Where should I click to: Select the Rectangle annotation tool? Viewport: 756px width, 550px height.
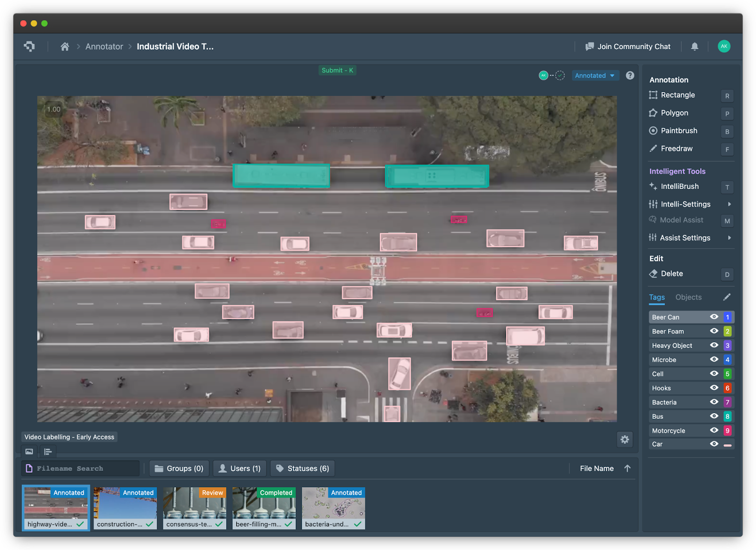tap(677, 95)
